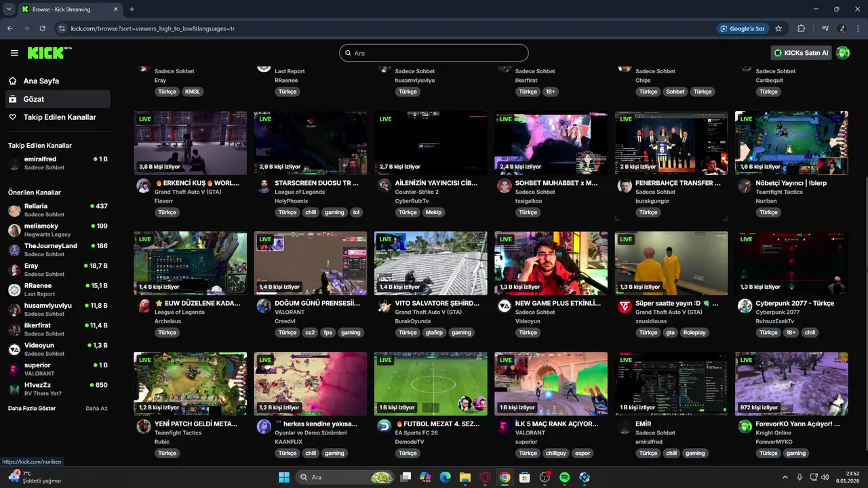Focus the Ara search field
The image size is (868, 488).
(434, 53)
